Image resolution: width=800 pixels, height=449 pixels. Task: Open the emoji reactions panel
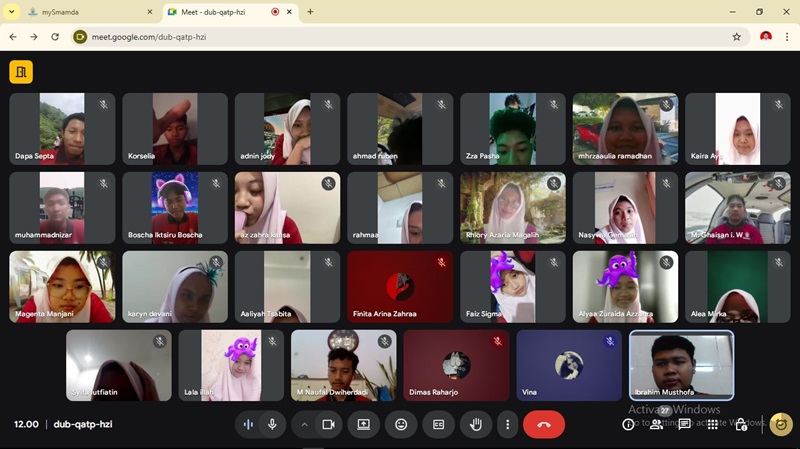(401, 424)
